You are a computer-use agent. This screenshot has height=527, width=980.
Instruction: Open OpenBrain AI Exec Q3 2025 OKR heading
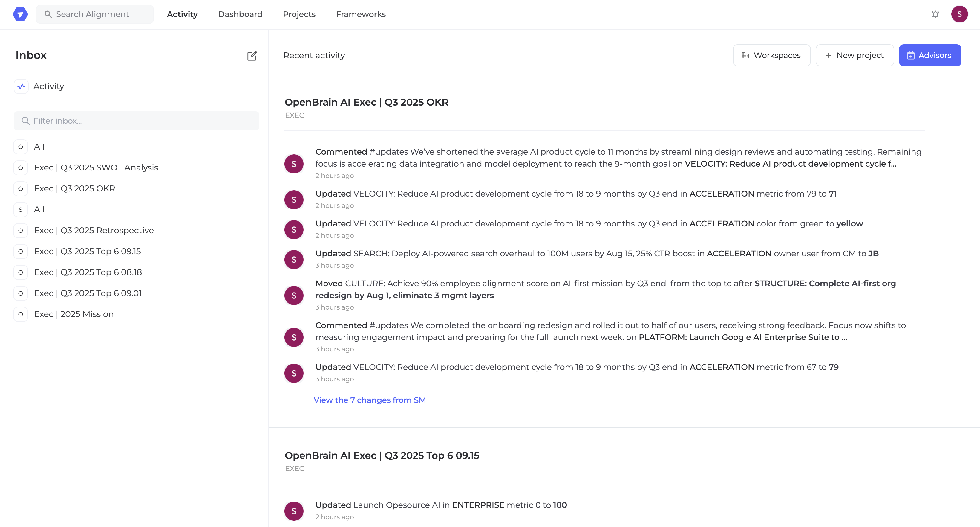pos(366,102)
